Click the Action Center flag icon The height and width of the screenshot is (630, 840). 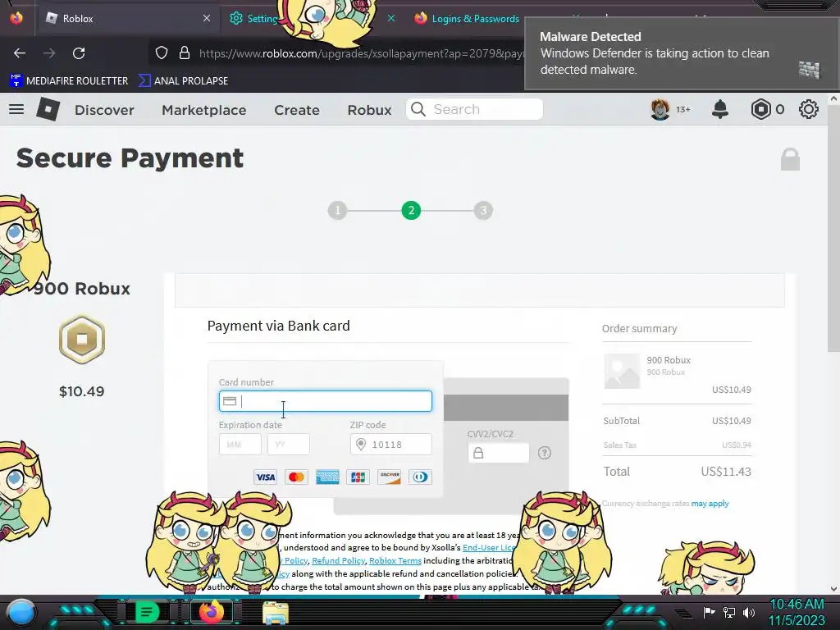click(x=710, y=612)
